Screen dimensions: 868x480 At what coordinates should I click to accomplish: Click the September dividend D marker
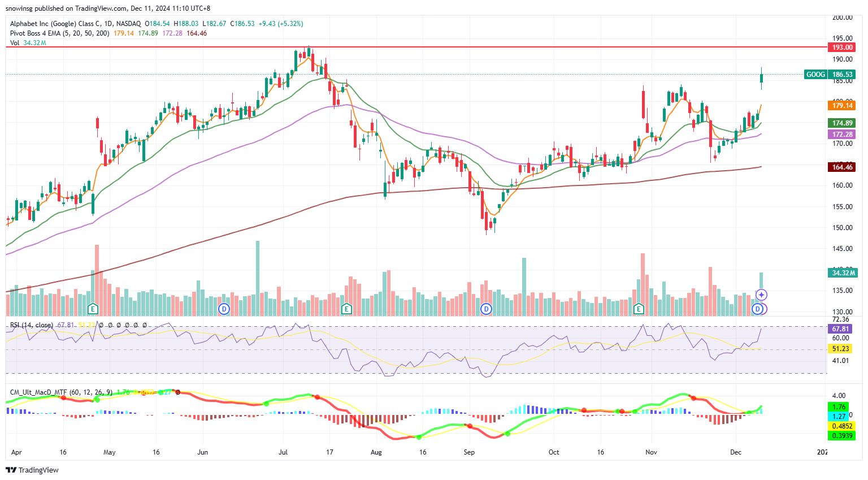(x=486, y=309)
